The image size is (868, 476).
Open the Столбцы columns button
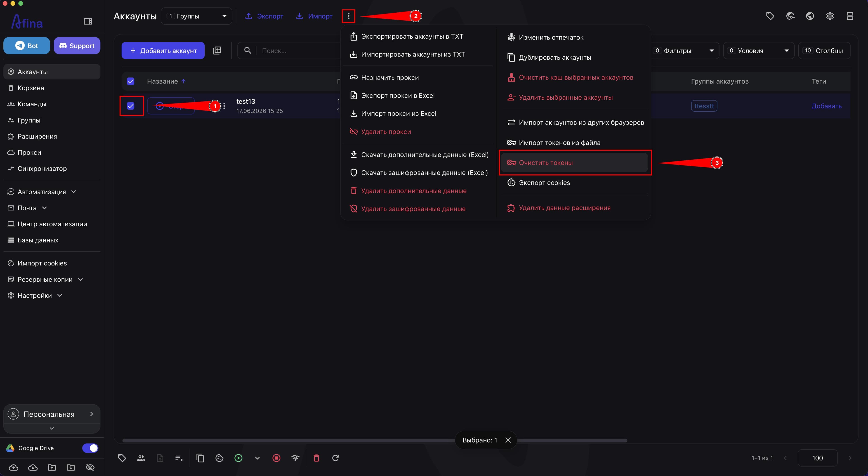click(x=824, y=51)
